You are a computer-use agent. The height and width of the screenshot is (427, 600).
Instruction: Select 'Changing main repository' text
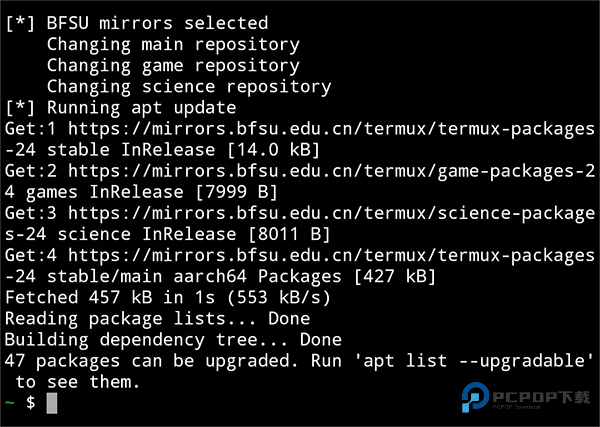point(172,44)
